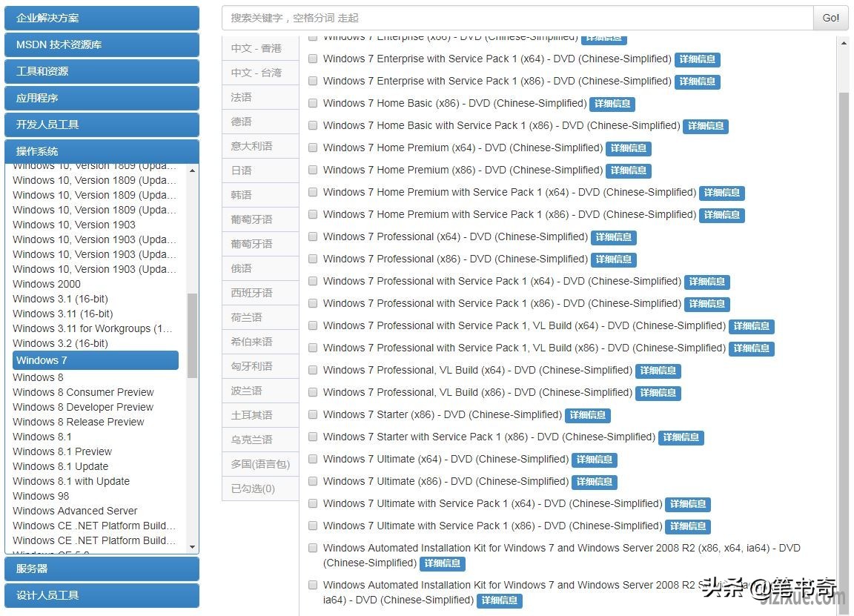Open 详细信息 for Windows 7 Home Premium (x64)
Screen dimensions: 854x616
628,148
